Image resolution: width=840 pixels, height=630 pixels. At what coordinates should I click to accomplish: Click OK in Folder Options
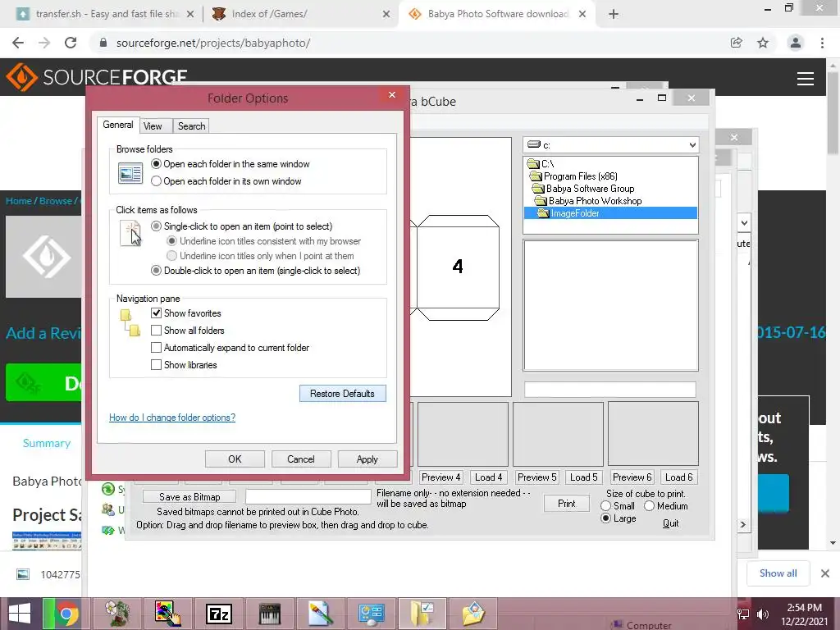pyautogui.click(x=235, y=459)
